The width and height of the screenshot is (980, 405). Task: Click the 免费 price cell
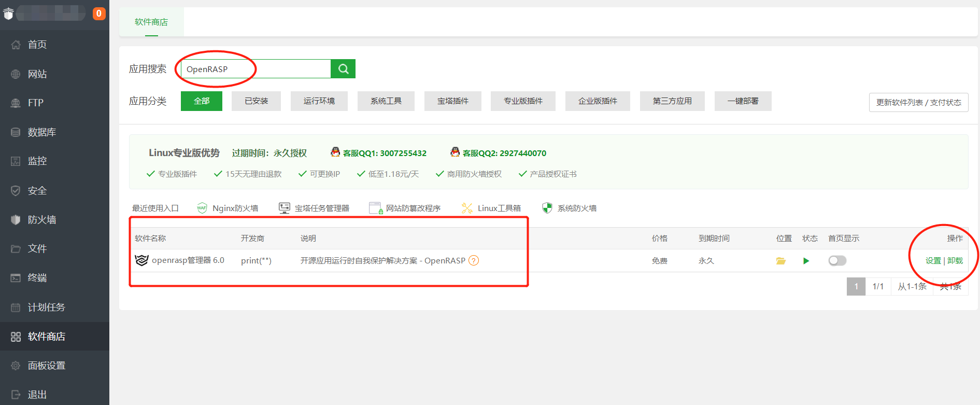pyautogui.click(x=660, y=261)
